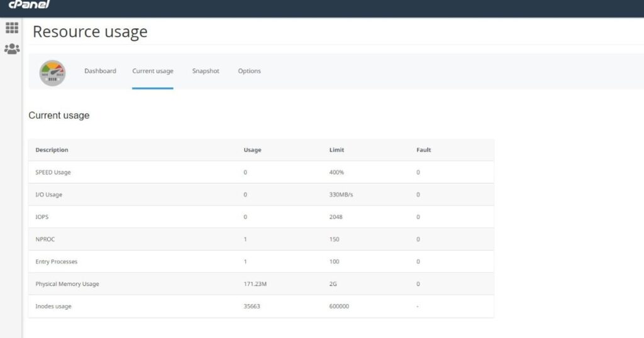The image size is (644, 338).
Task: Open the User Manager people icon
Action: click(12, 49)
